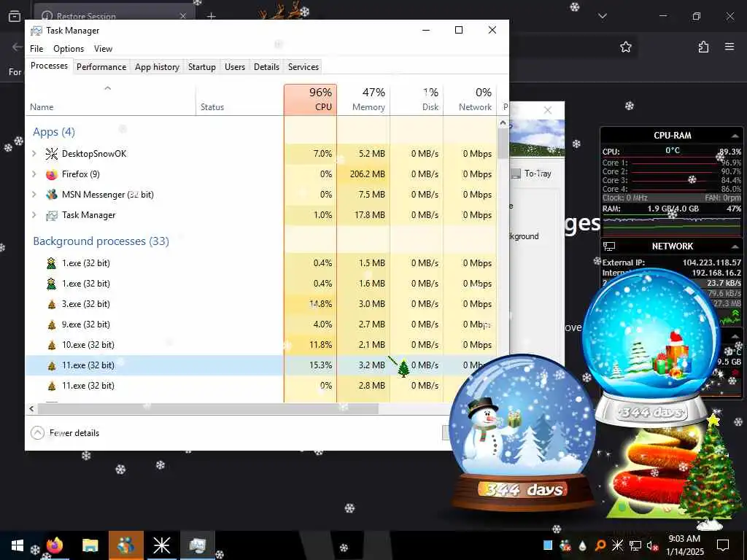The width and height of the screenshot is (747, 560).
Task: Click the white snowflake tray icon
Action: pos(617,545)
